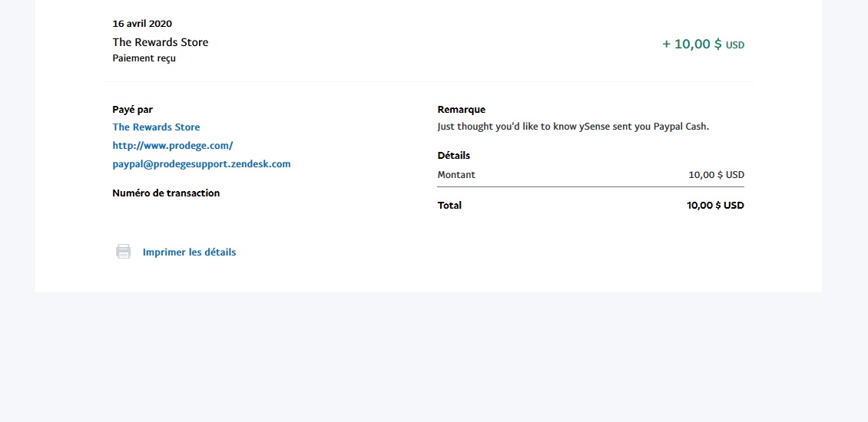Visit the http://www.prodege.com/ link
This screenshot has width=868, height=422.
[173, 146]
